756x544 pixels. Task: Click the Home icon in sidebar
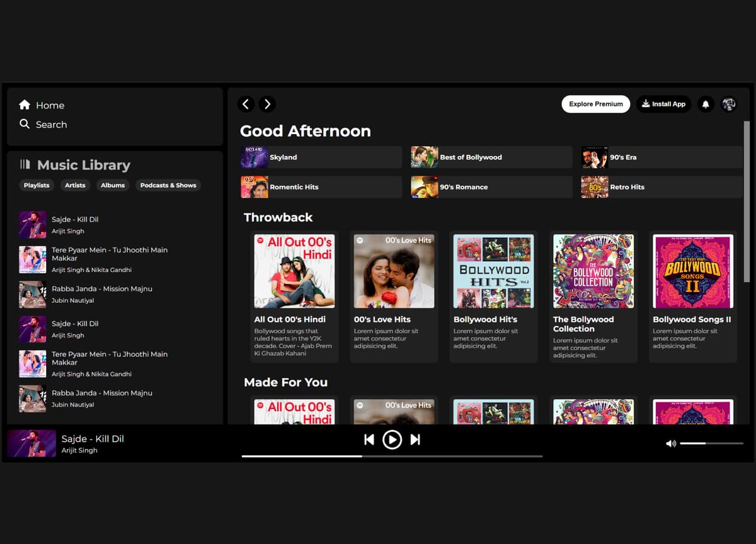pos(25,105)
